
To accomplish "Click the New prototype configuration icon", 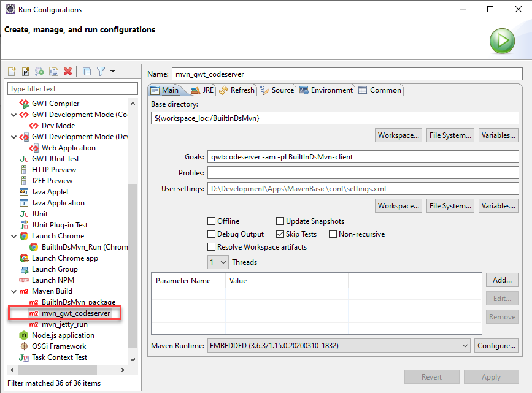I will pyautogui.click(x=26, y=72).
